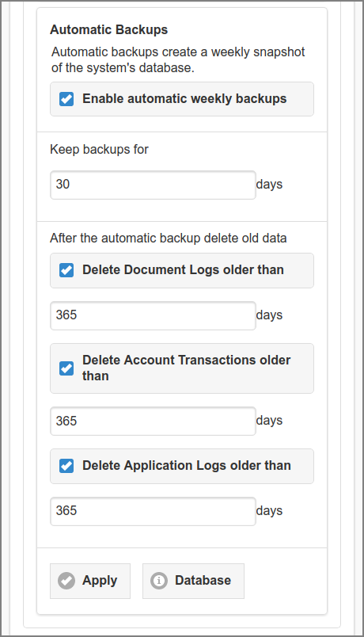Viewport: 364px width, 637px height.
Task: Click the Keep backups for days field
Action: point(153,185)
